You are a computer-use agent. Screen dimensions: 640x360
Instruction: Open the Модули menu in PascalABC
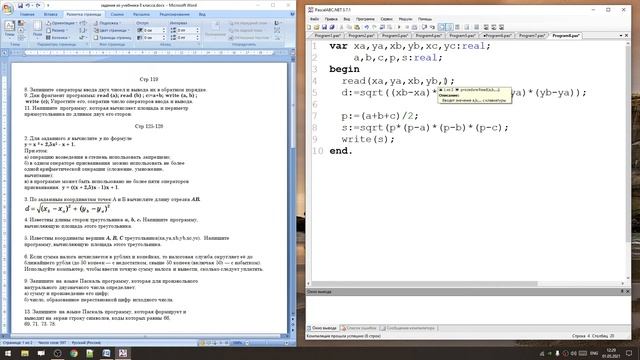pos(405,19)
